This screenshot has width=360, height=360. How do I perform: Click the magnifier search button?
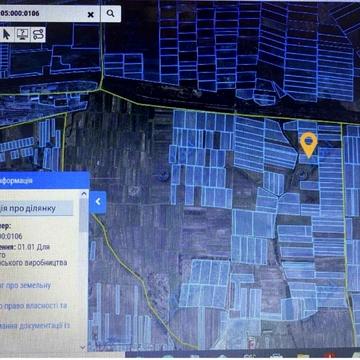(110, 14)
